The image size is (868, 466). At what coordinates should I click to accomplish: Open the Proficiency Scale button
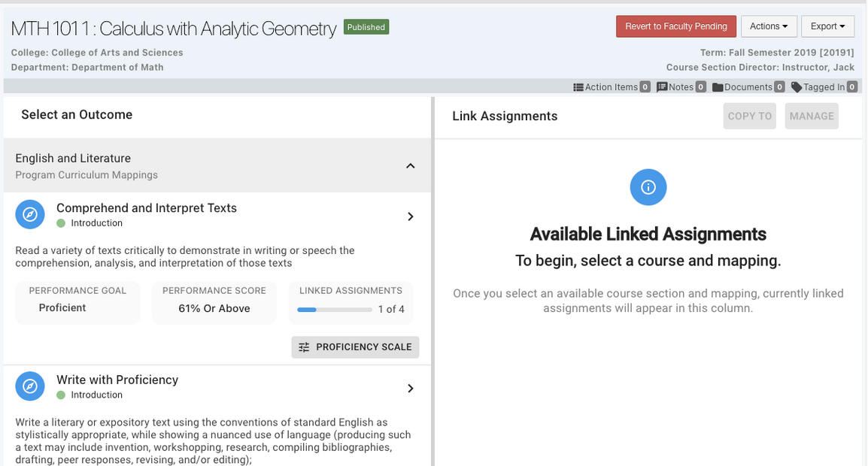tap(355, 347)
